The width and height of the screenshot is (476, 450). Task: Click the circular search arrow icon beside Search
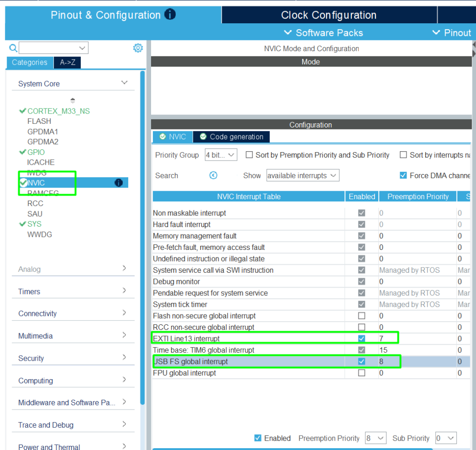[213, 175]
